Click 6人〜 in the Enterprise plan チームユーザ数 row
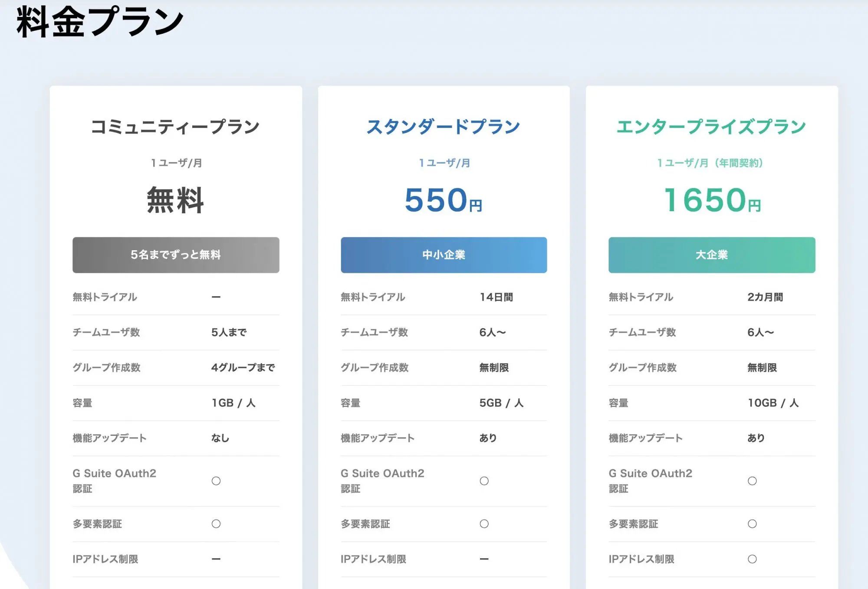The width and height of the screenshot is (868, 589). pyautogui.click(x=760, y=332)
